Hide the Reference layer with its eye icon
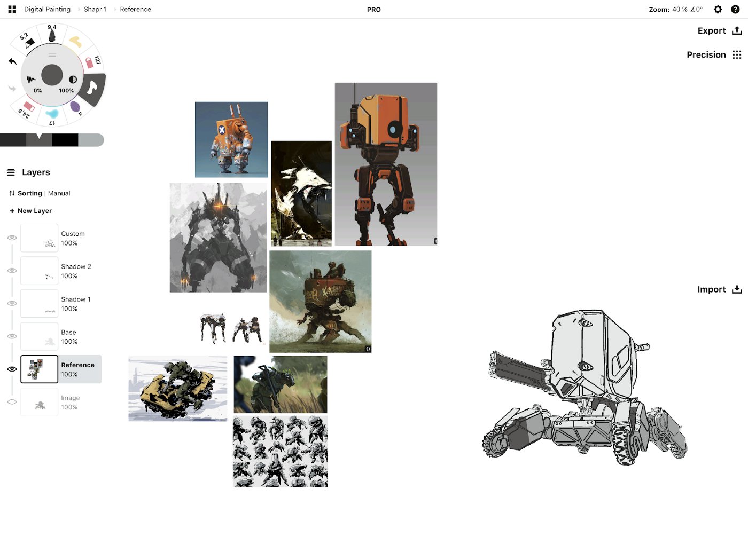This screenshot has width=748, height=560. pos(12,369)
